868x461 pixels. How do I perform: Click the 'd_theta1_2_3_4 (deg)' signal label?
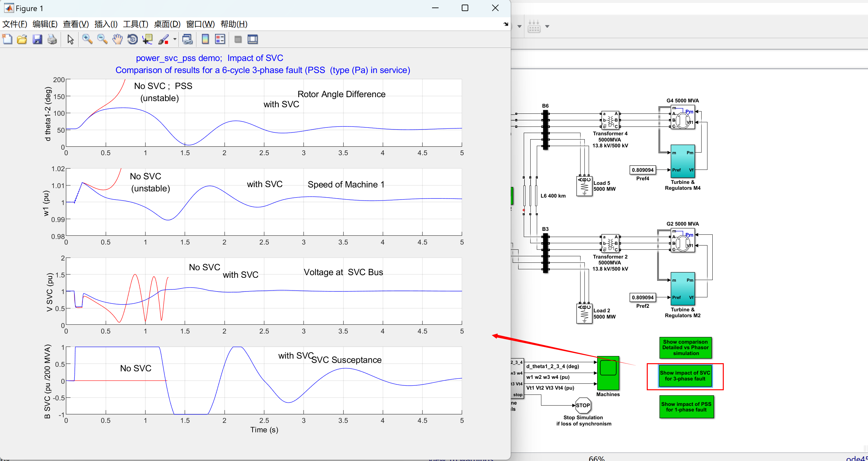point(552,366)
